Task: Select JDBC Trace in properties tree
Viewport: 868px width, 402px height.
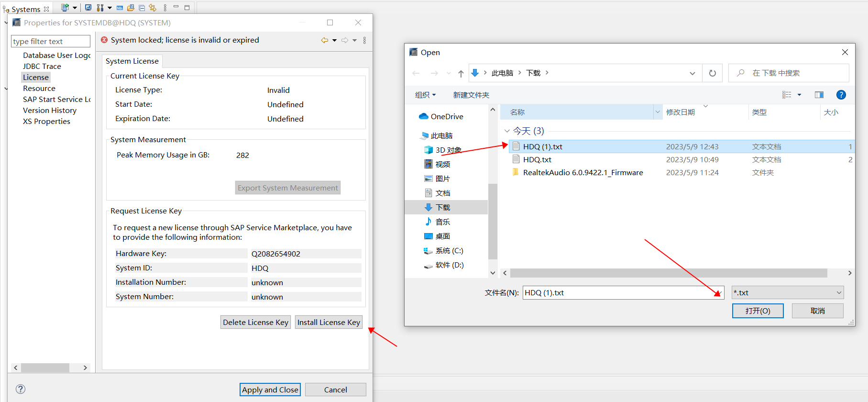Action: 42,66
